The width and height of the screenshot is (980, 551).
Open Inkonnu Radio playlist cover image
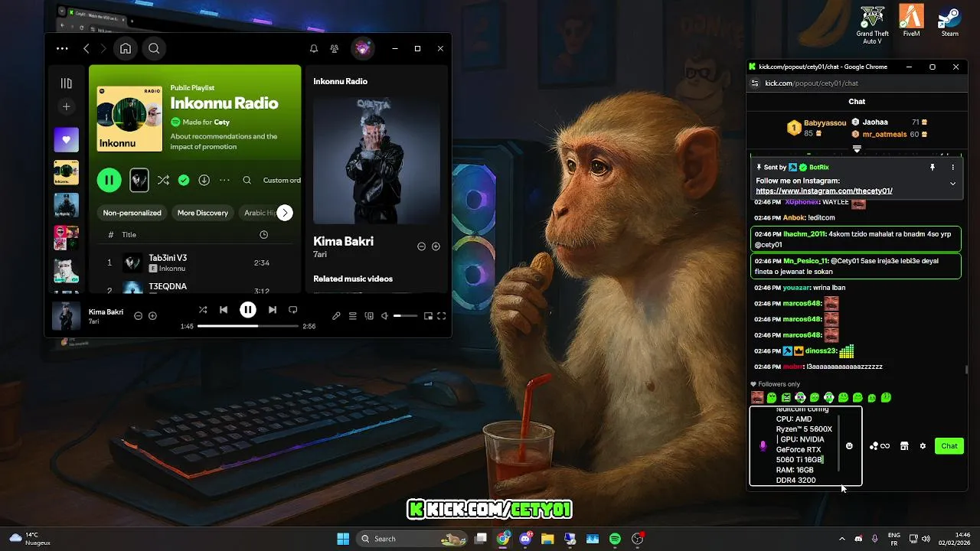click(129, 119)
